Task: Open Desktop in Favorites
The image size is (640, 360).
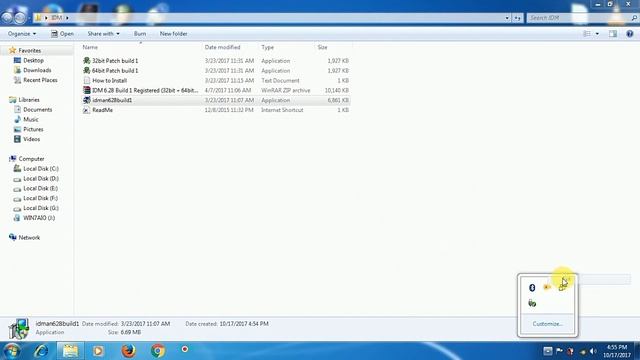Action: [33, 60]
